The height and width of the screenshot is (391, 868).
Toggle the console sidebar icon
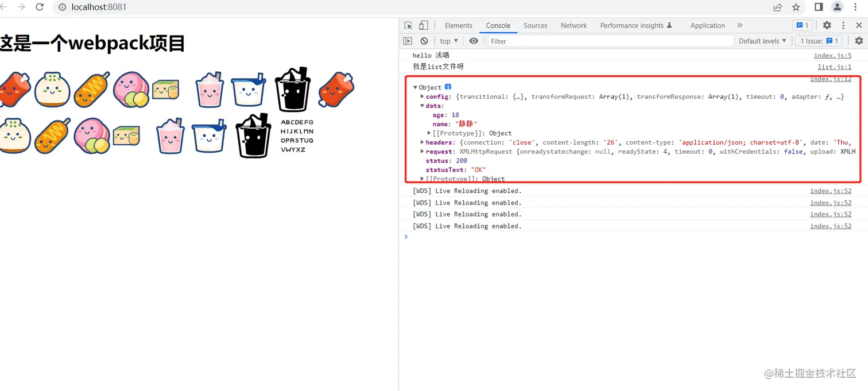pyautogui.click(x=408, y=41)
